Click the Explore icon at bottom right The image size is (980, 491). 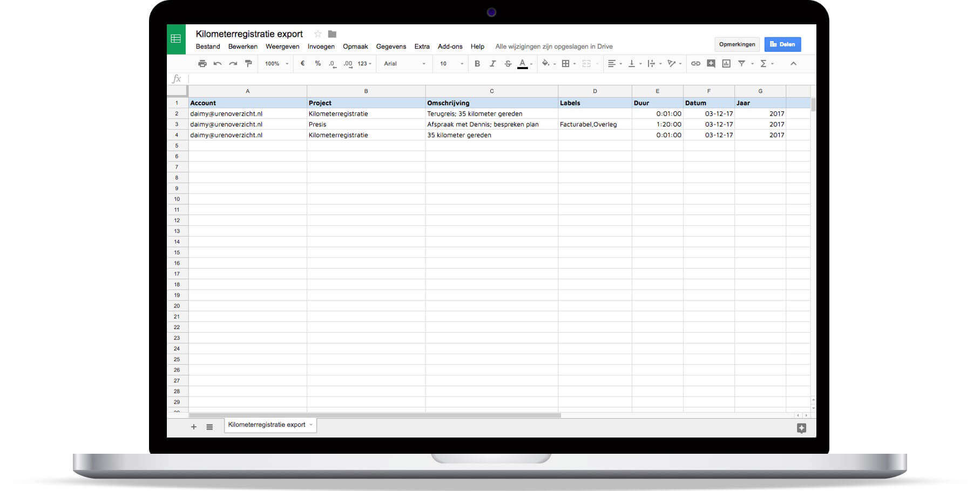[x=801, y=428]
